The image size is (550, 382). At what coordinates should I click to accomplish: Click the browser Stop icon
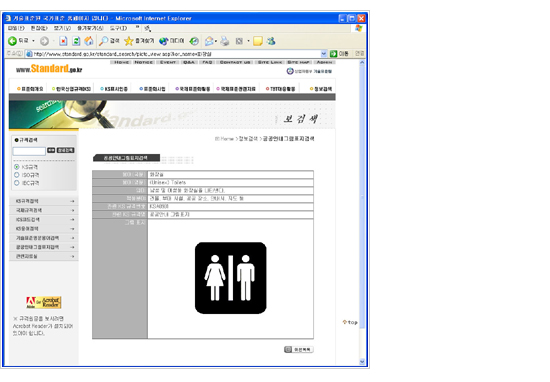tap(63, 41)
